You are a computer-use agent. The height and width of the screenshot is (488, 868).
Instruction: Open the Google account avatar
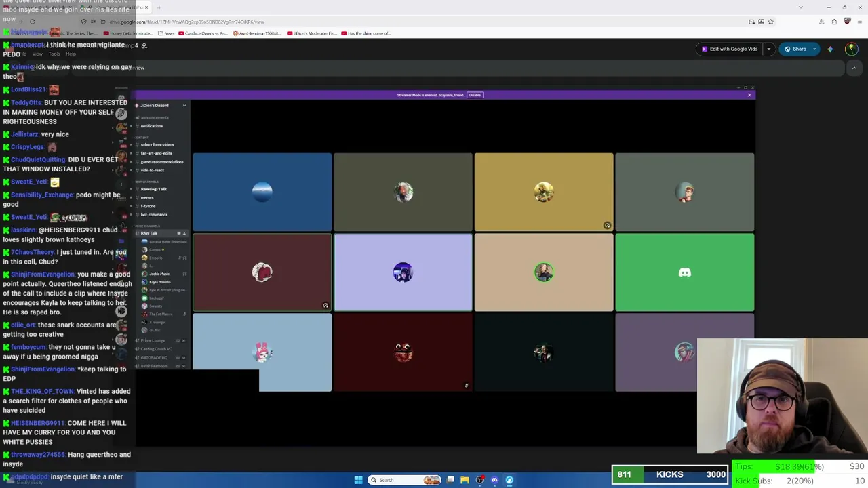coord(851,49)
